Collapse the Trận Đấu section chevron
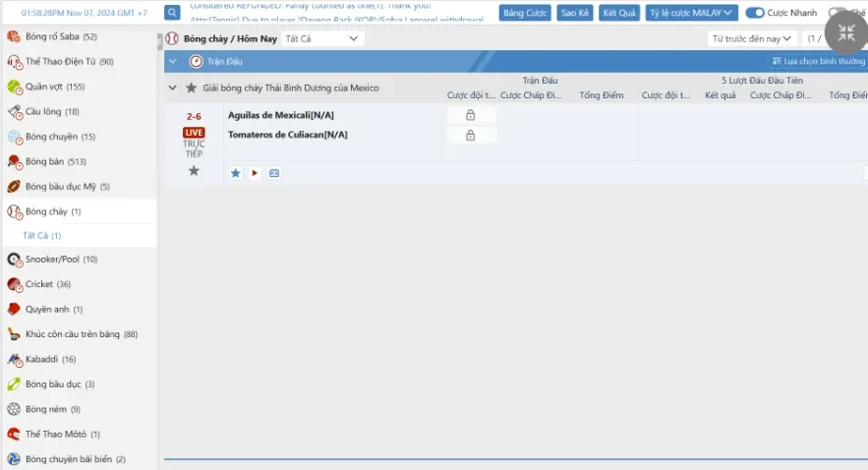This screenshot has height=470, width=868. tap(173, 61)
